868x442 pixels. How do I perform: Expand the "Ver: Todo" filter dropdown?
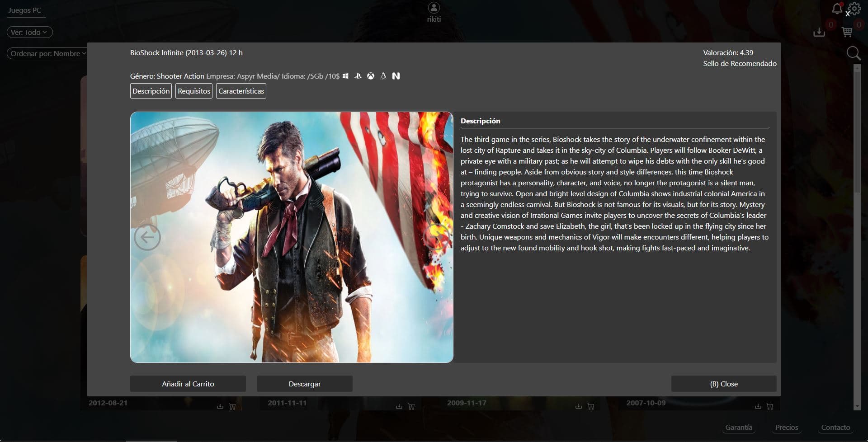click(29, 32)
